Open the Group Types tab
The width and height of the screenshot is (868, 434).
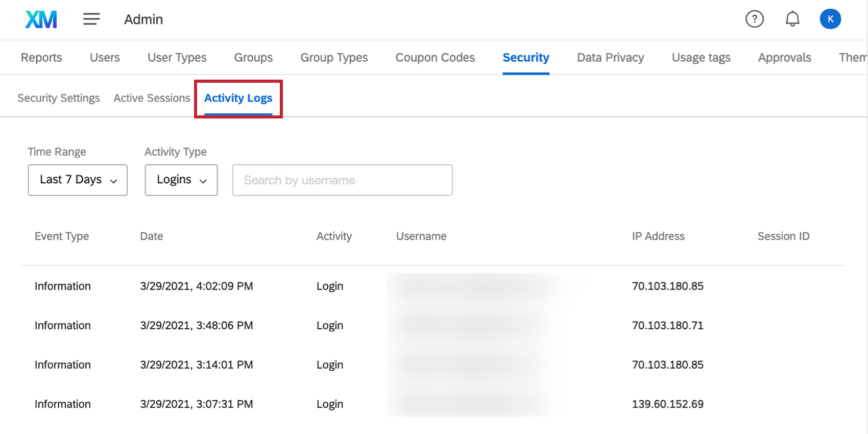(334, 58)
